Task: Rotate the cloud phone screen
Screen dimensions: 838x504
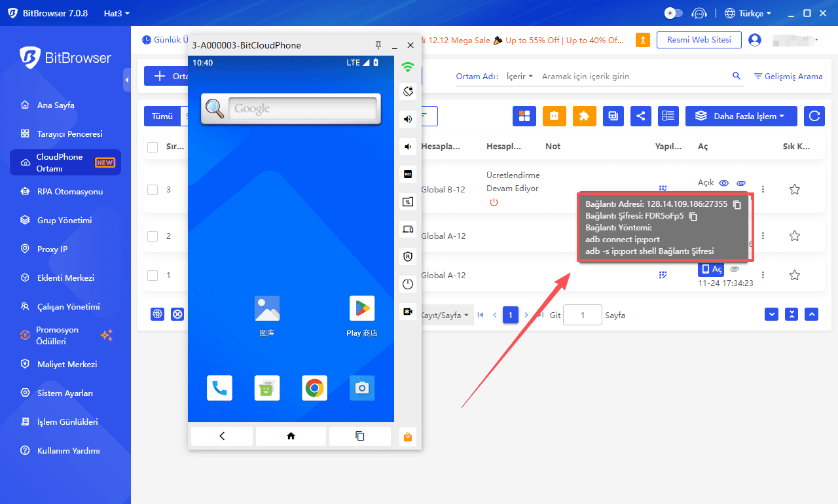Action: tap(408, 91)
